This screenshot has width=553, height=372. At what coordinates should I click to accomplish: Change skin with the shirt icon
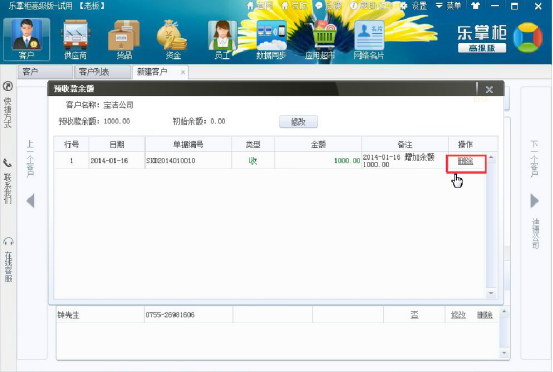(x=475, y=6)
